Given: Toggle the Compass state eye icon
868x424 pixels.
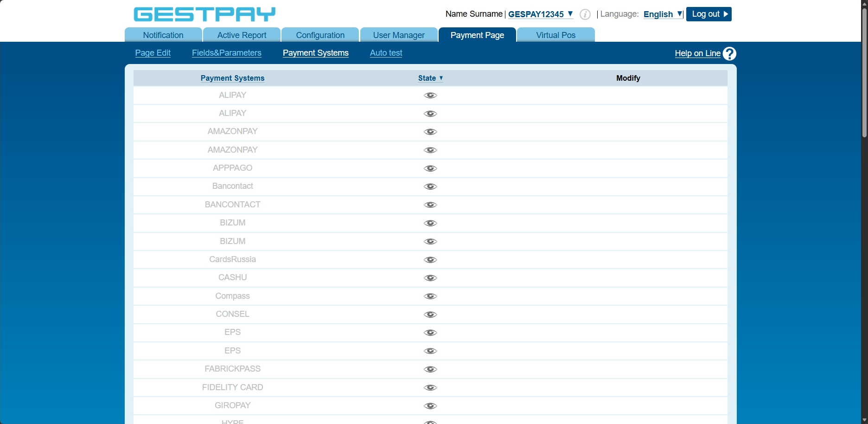Looking at the screenshot, I should [x=430, y=296].
